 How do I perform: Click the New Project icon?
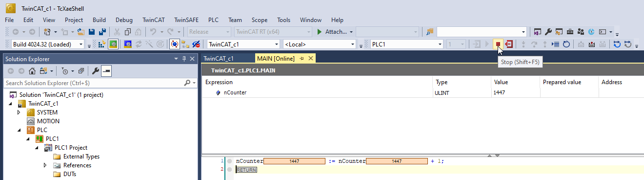pos(47,32)
